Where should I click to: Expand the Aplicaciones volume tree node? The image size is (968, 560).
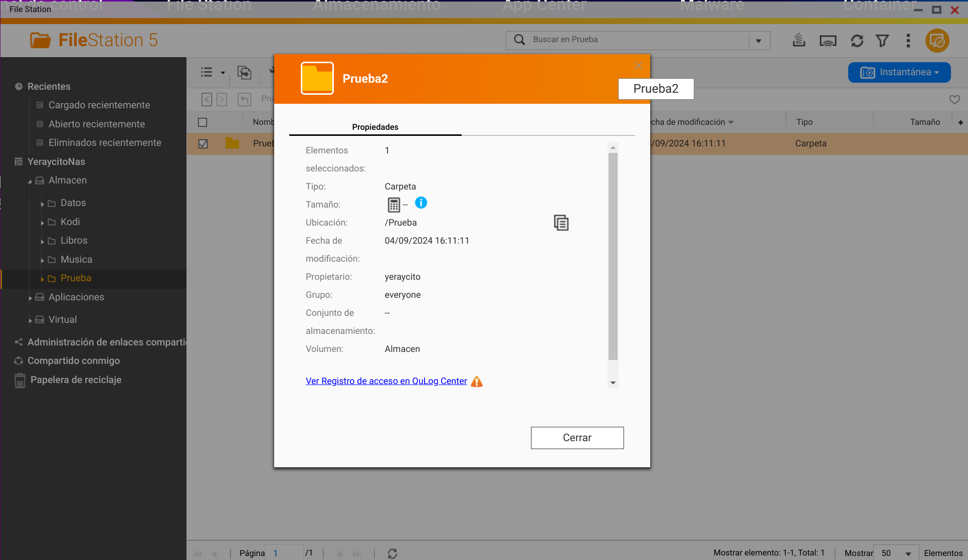pos(31,298)
